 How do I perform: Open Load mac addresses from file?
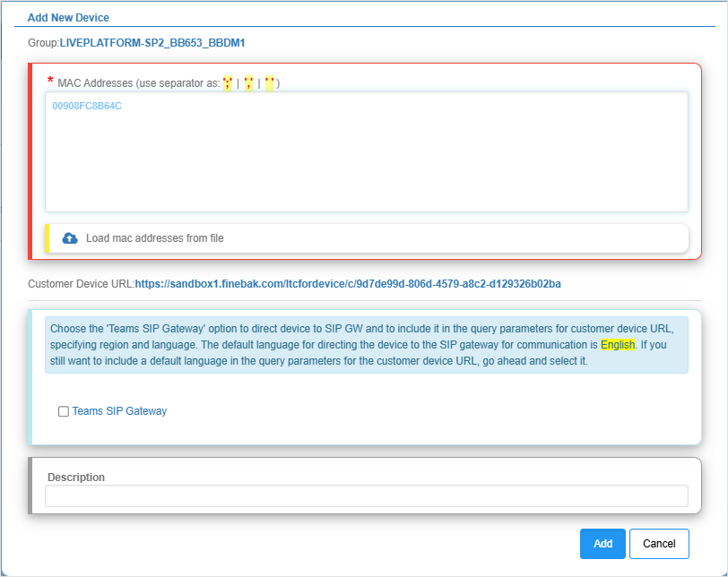pos(367,238)
